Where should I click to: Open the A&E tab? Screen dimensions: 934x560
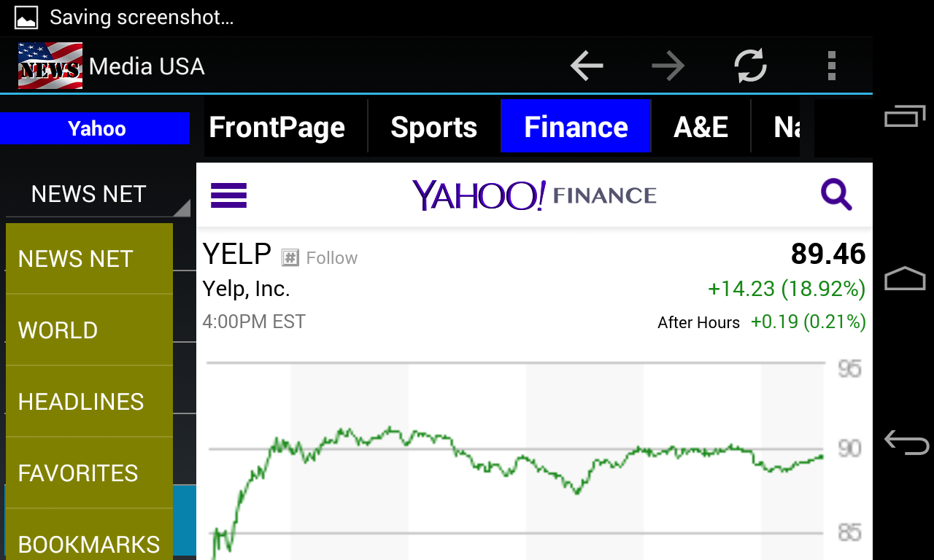700,128
